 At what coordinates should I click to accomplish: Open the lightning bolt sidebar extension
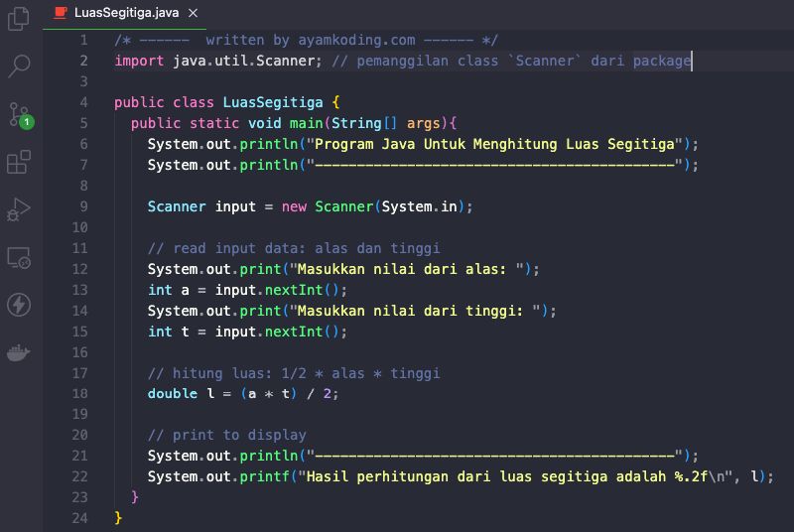[x=19, y=305]
